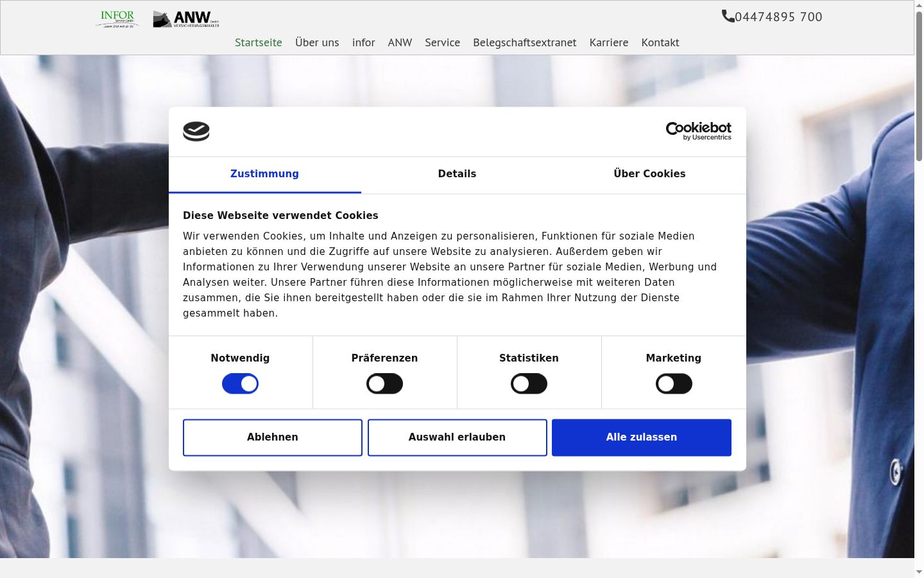Click the scrollbar down arrow
924x578 pixels.
pos(919,572)
